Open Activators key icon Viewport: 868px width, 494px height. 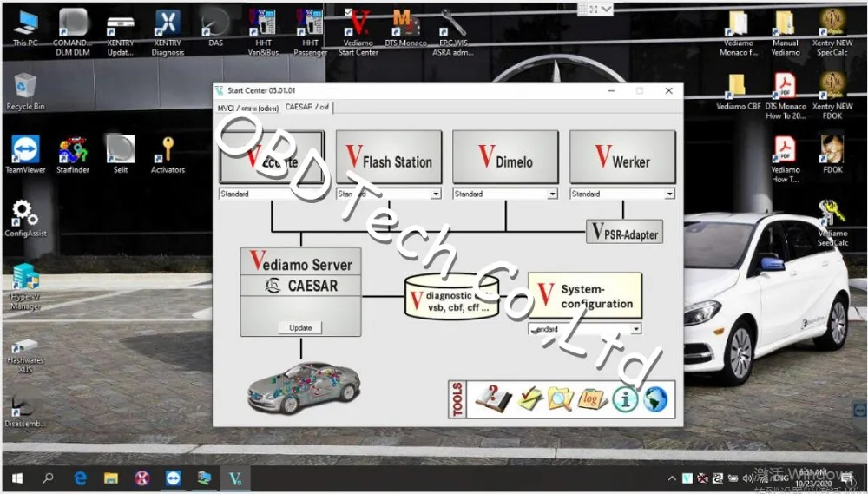click(x=168, y=155)
